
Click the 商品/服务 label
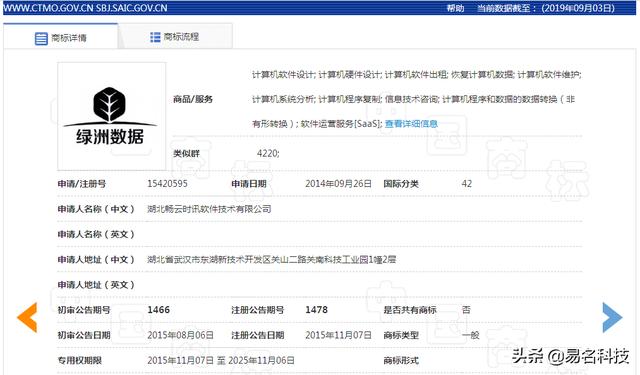click(x=193, y=99)
